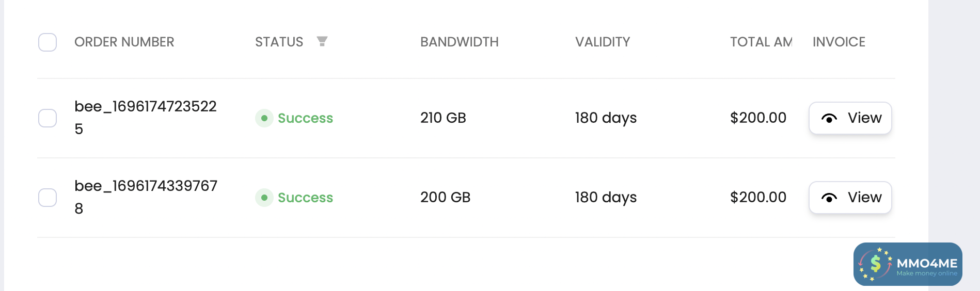Viewport: 980px width, 291px height.
Task: Click the INVOICE column header
Action: click(839, 42)
